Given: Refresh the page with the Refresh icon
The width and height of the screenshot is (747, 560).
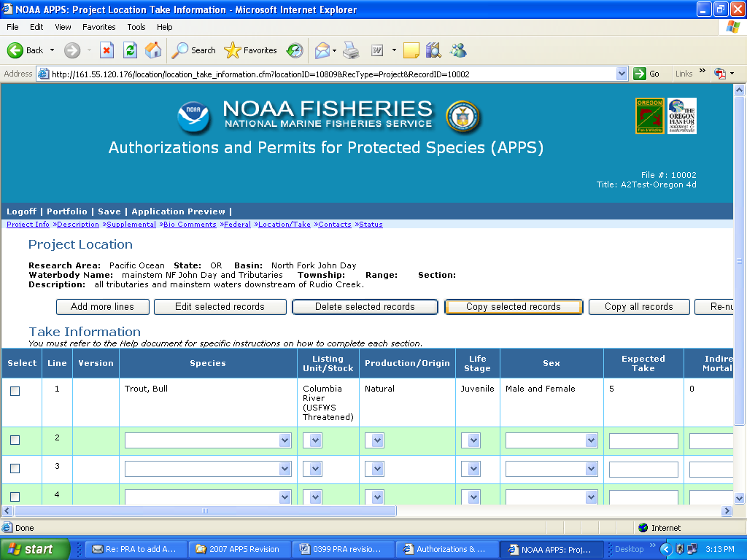Looking at the screenshot, I should pyautogui.click(x=130, y=50).
